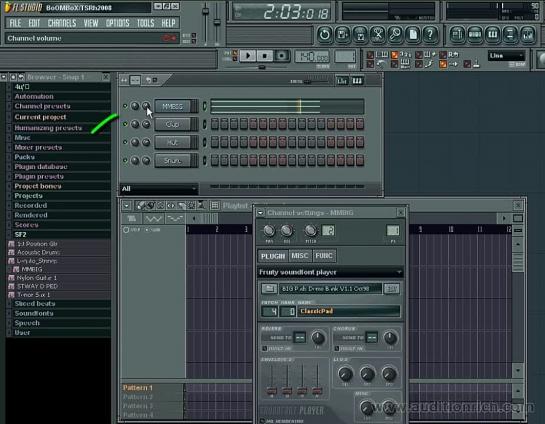Show the step sequencer window icon

tap(475, 34)
